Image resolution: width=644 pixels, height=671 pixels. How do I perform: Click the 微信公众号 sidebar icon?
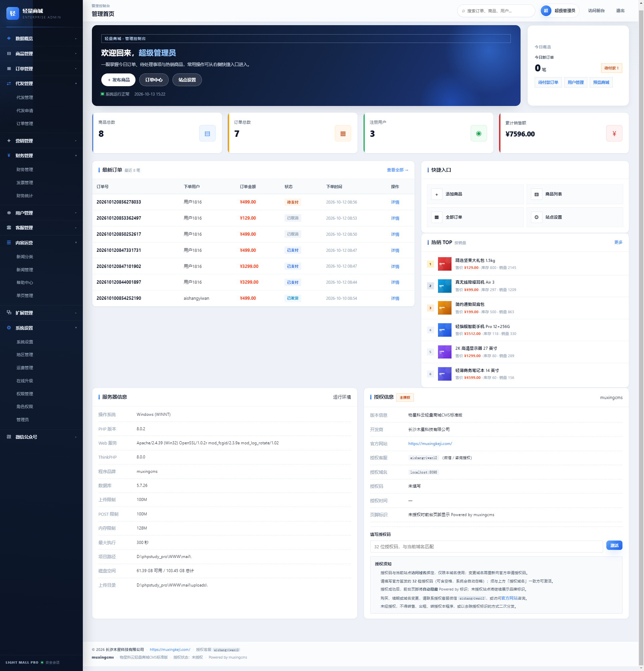click(9, 437)
